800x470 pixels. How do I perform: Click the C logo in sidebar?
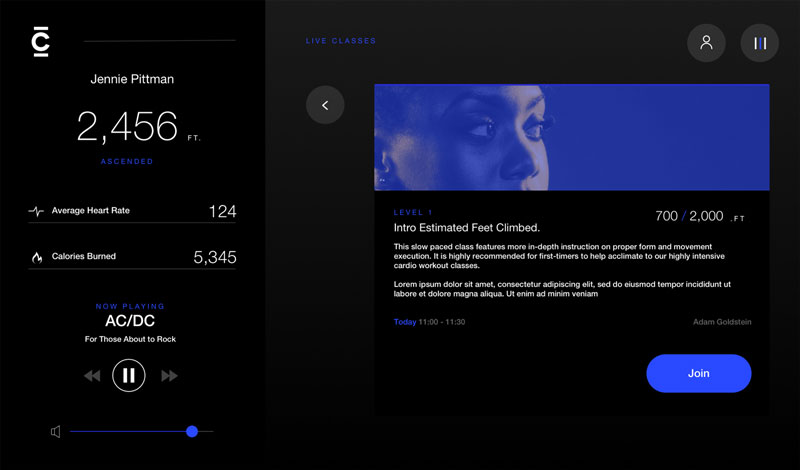[x=41, y=41]
